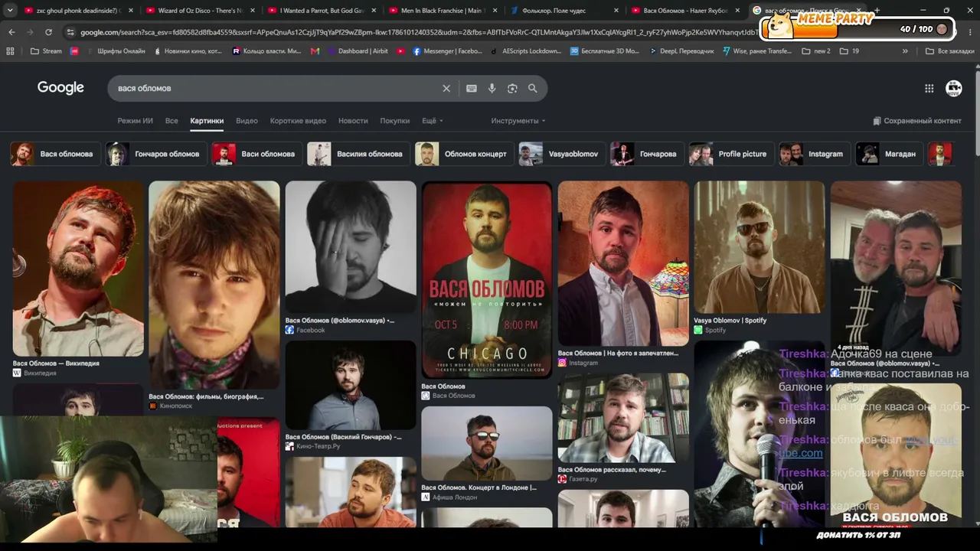Open the Кольцо власти bookmark
This screenshot has height=551, width=980.
(x=266, y=51)
